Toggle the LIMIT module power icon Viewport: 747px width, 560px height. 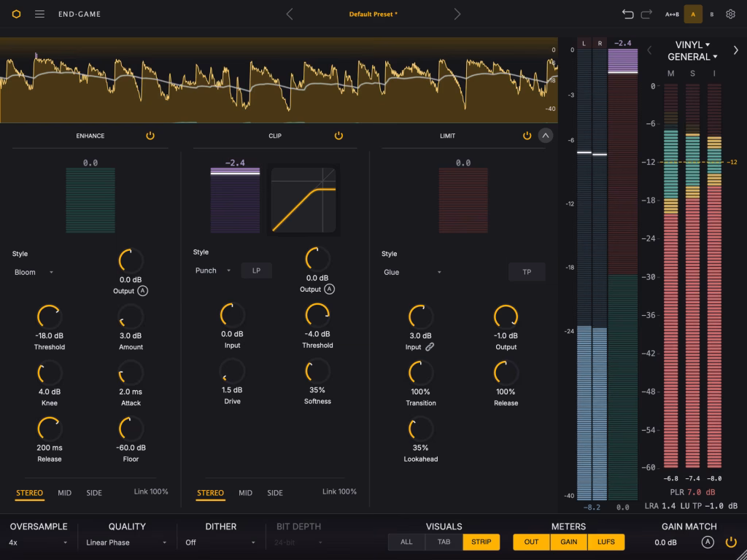[527, 136]
